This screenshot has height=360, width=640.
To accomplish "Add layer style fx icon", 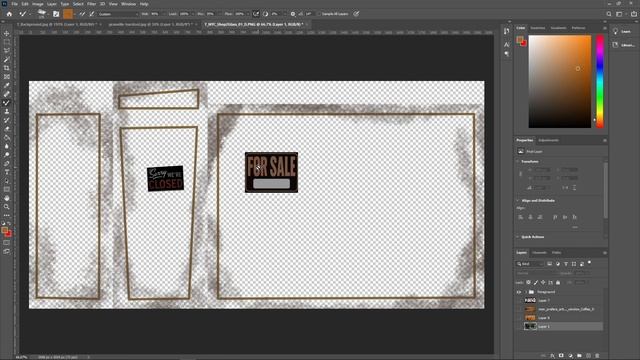I will (552, 356).
